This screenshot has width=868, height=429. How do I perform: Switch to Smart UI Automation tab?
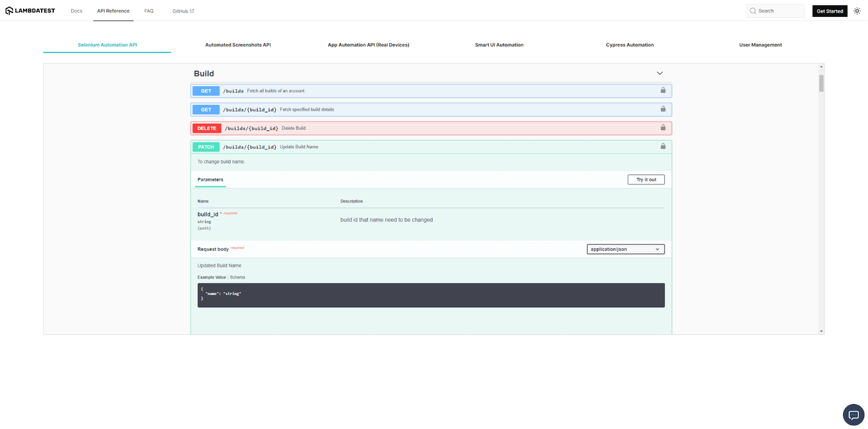pyautogui.click(x=499, y=45)
